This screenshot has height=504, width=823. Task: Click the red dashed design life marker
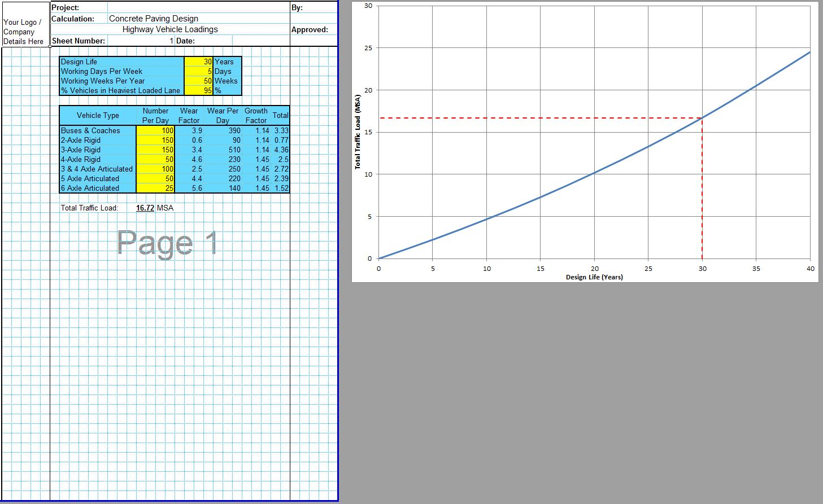coord(702,198)
